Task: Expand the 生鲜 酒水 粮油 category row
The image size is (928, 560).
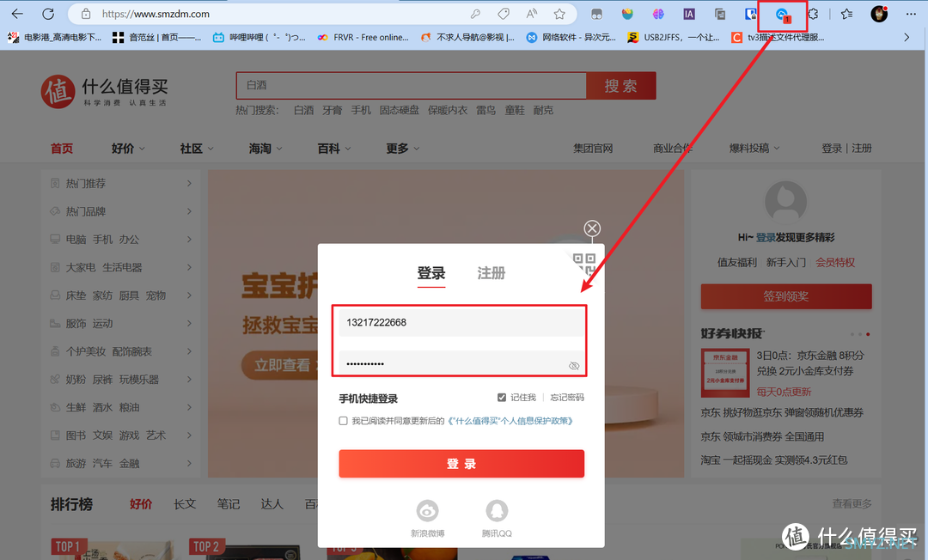Action: click(121, 407)
